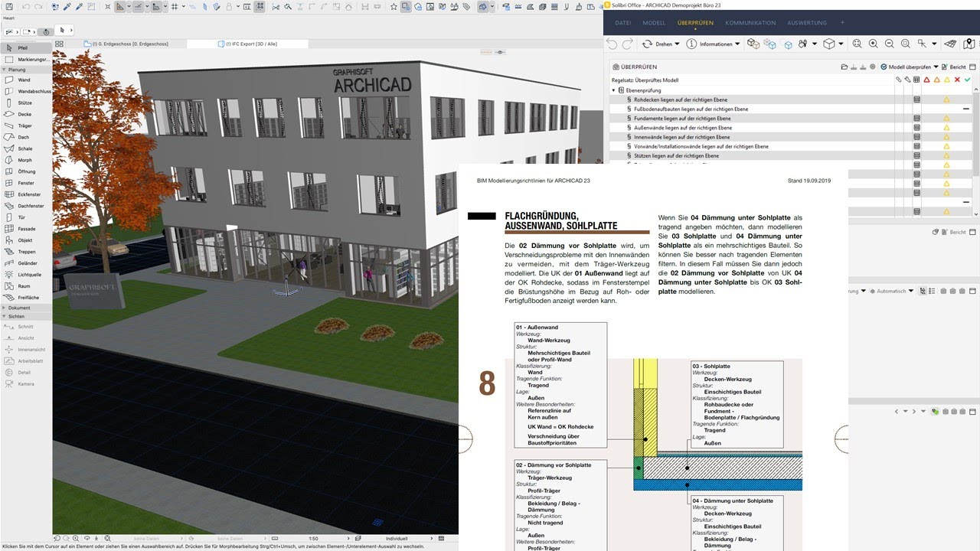
Task: Toggle yellow low severity filter in Solibri
Action: (x=947, y=80)
